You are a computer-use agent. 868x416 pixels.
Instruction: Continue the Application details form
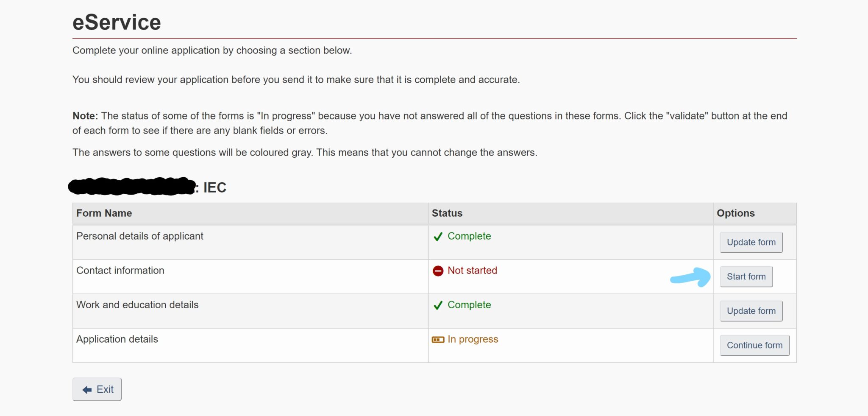click(x=754, y=345)
